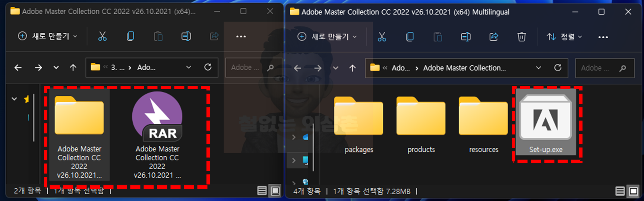Image resolution: width=644 pixels, height=201 pixels.
Task: Collapse quick access tree in left window sidebar
Action: 14,99
